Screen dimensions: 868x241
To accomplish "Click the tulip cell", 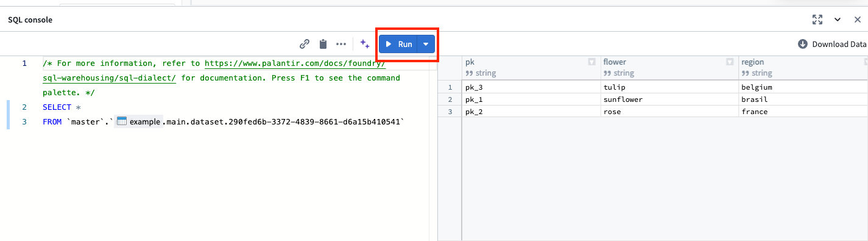I will [x=669, y=87].
